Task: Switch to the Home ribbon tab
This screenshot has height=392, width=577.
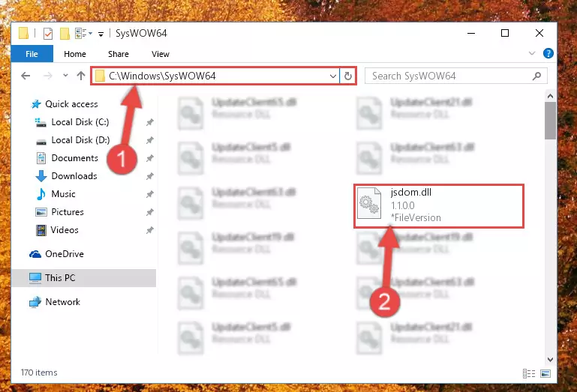Action: pyautogui.click(x=75, y=54)
